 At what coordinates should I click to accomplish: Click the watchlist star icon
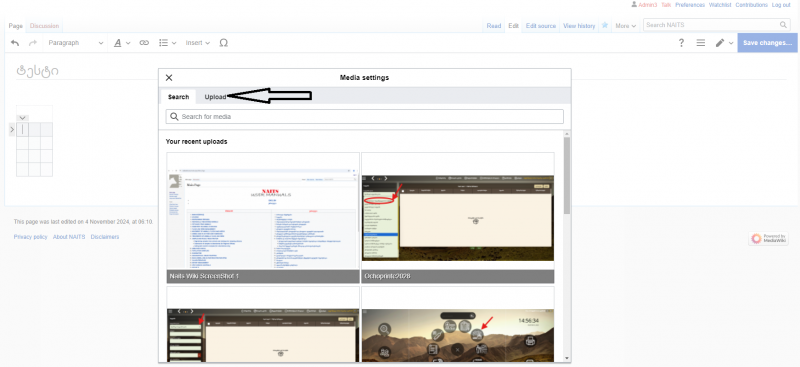click(x=605, y=25)
